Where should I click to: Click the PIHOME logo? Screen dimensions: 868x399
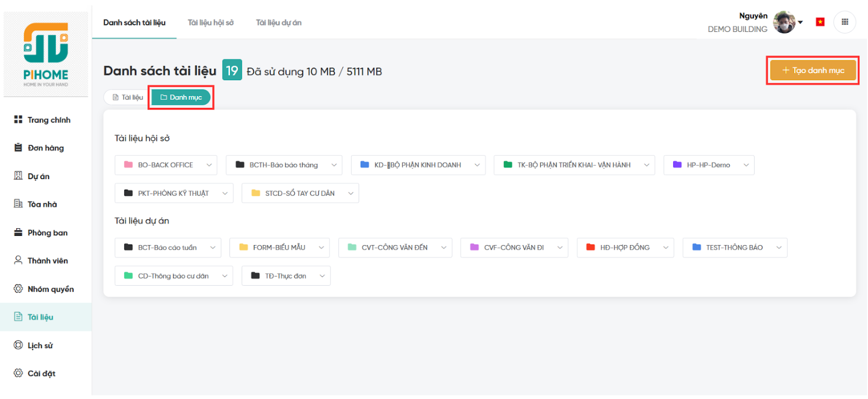[46, 54]
